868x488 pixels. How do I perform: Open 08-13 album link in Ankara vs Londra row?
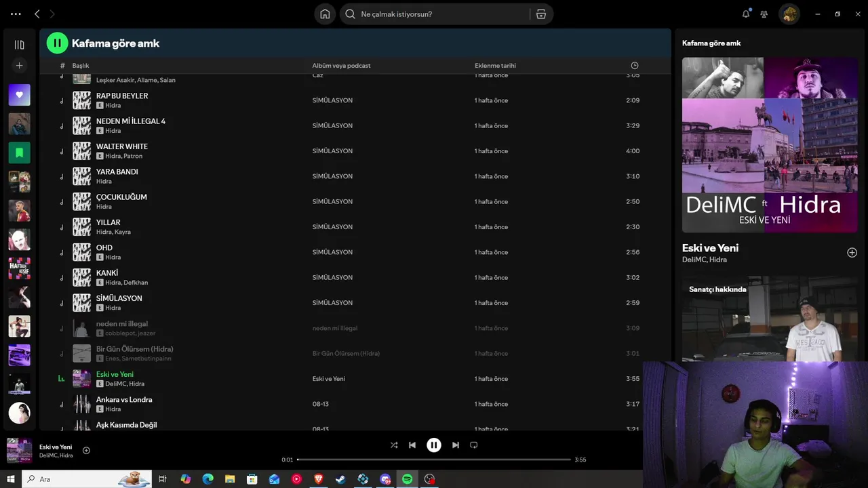(320, 404)
